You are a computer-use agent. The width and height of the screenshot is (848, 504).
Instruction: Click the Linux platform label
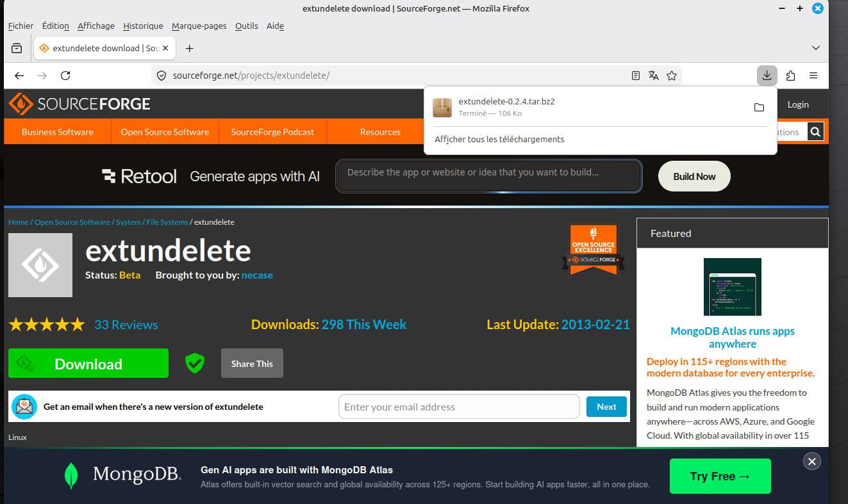point(17,437)
